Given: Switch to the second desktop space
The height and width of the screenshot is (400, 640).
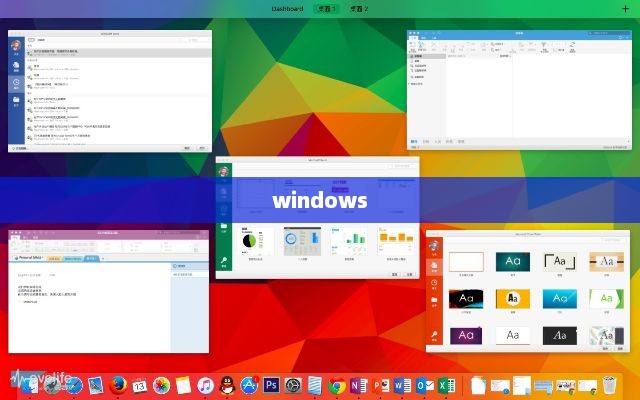Looking at the screenshot, I should [359, 9].
